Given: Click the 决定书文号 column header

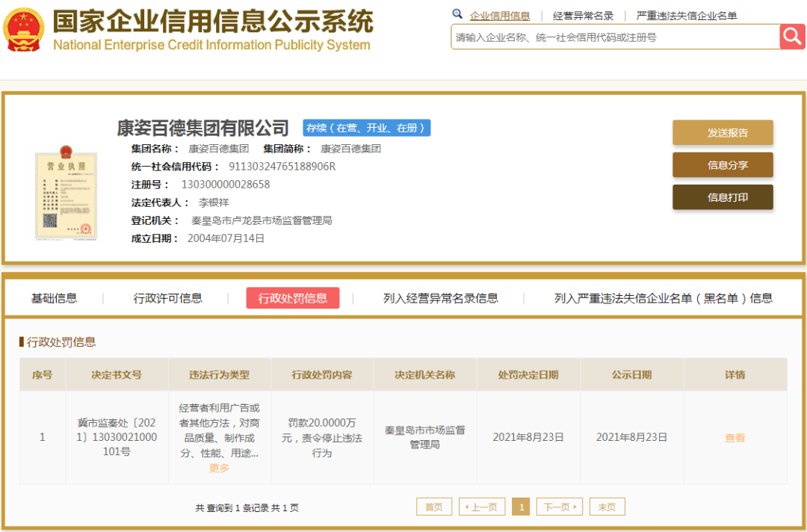Looking at the screenshot, I should click(117, 374).
